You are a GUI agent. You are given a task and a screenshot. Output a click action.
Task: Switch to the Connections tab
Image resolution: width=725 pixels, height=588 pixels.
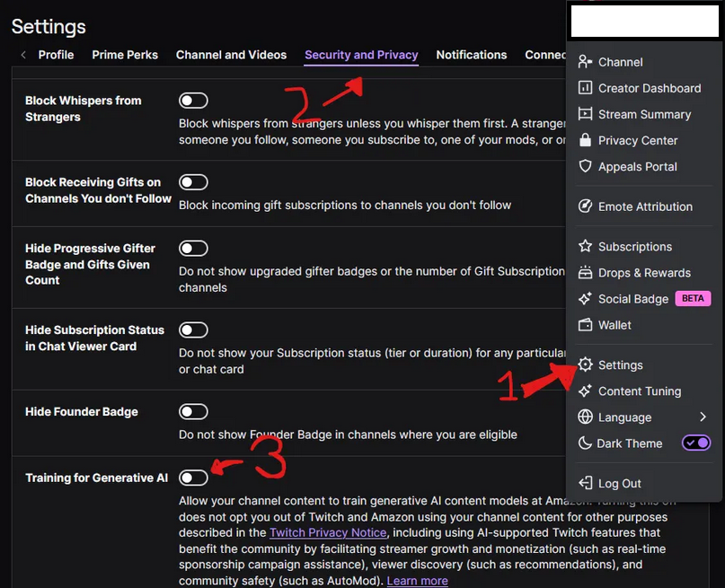click(545, 55)
